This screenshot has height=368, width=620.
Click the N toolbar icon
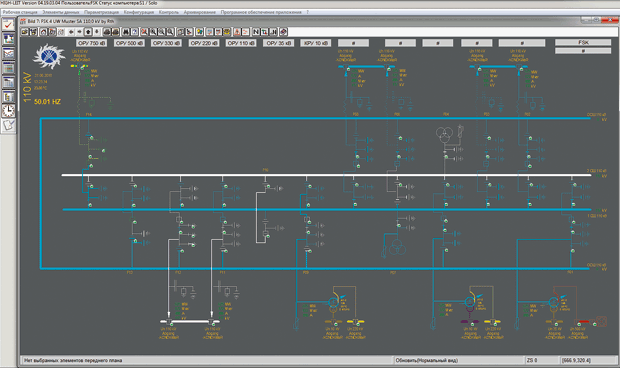pos(256,32)
